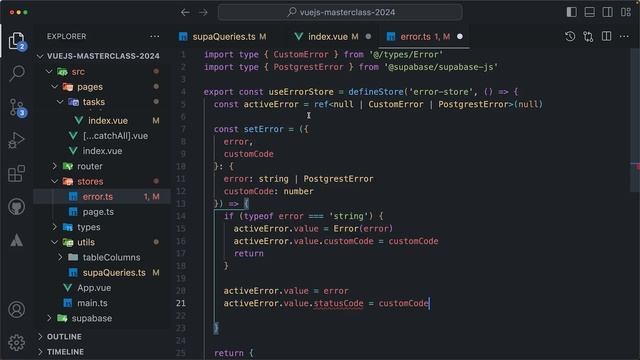The width and height of the screenshot is (640, 360).
Task: Open Source Control view with 3 changes
Action: click(x=17, y=107)
